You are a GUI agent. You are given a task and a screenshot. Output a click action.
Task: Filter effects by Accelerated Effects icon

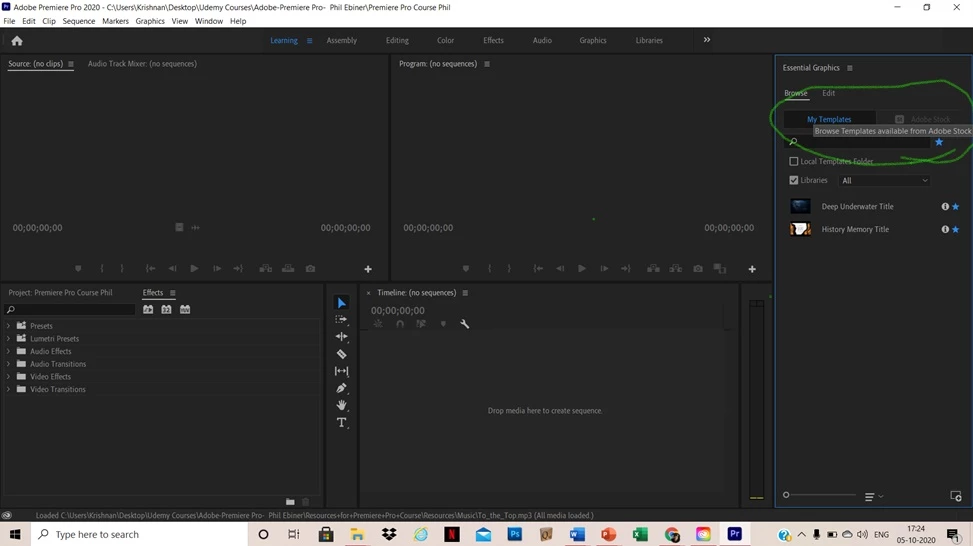(x=148, y=310)
